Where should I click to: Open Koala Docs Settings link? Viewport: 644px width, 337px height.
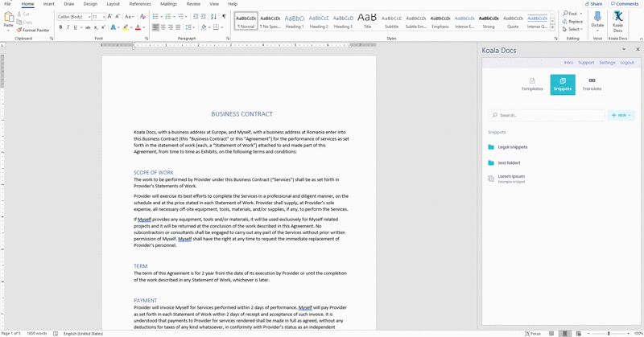pos(607,63)
